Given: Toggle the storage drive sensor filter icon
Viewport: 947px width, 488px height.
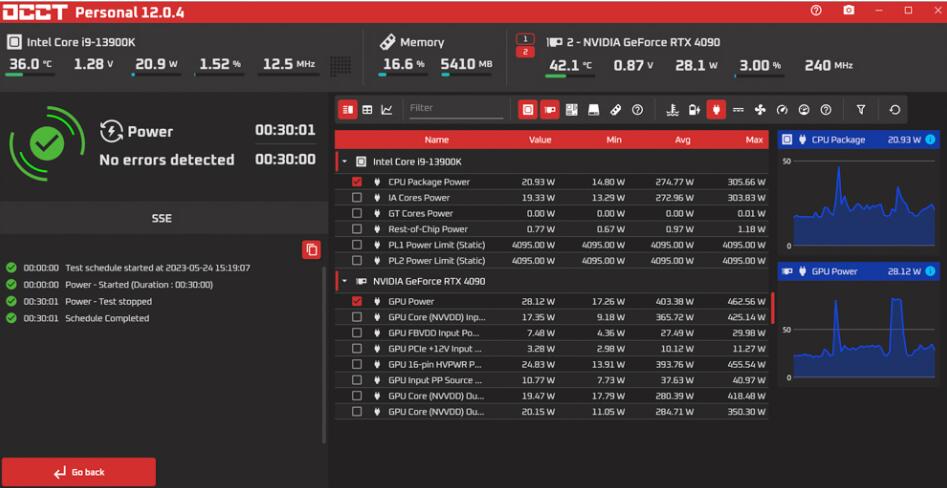Looking at the screenshot, I should pyautogui.click(x=593, y=109).
